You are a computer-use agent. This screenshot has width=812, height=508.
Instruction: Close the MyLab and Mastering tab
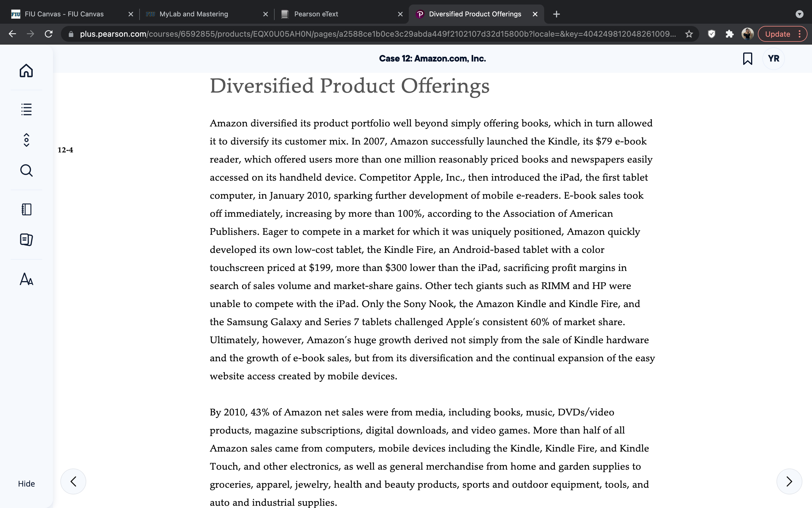coord(265,14)
